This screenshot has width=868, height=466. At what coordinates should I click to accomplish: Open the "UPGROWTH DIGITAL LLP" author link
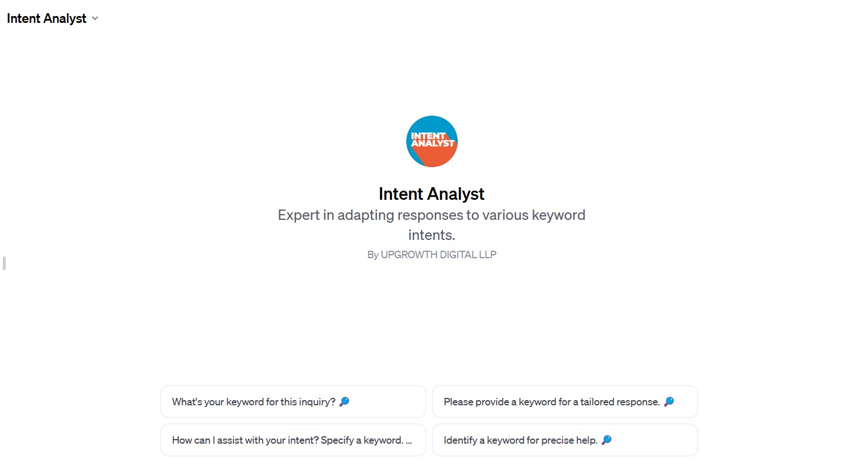pyautogui.click(x=438, y=255)
